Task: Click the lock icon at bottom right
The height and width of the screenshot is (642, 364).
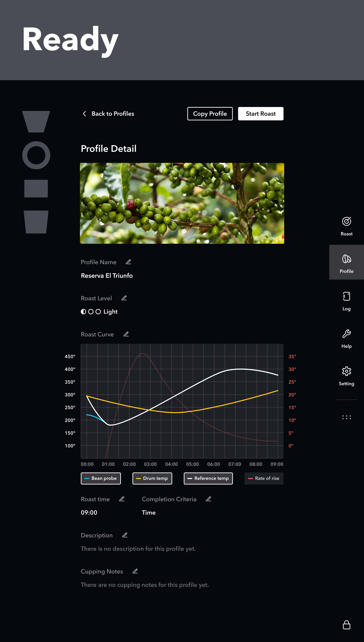Action: (347, 625)
